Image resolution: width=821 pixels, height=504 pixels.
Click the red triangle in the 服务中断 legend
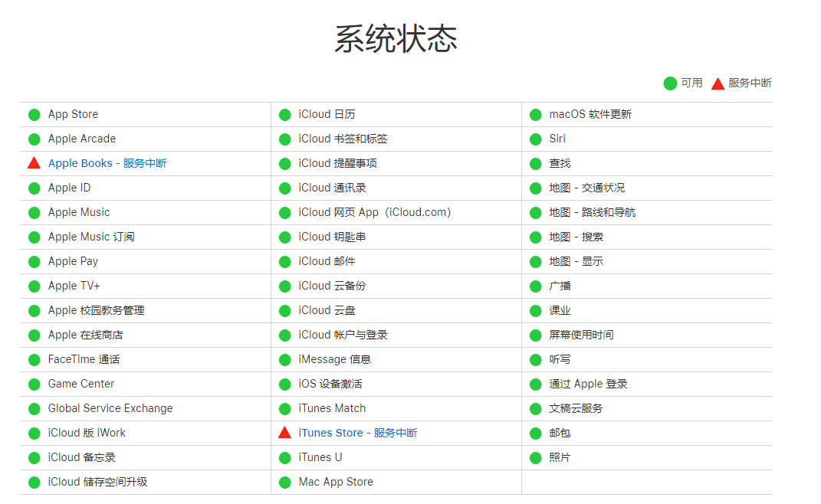point(718,83)
